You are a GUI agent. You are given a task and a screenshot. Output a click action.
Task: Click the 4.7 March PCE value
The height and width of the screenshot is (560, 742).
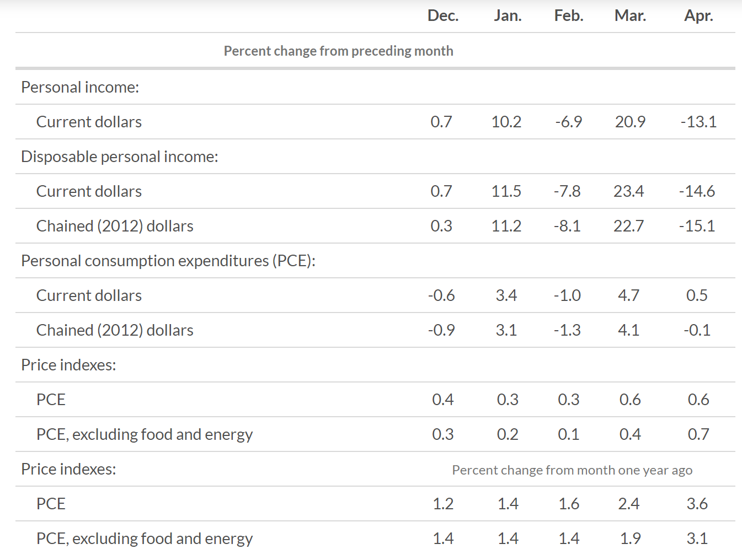tap(629, 295)
